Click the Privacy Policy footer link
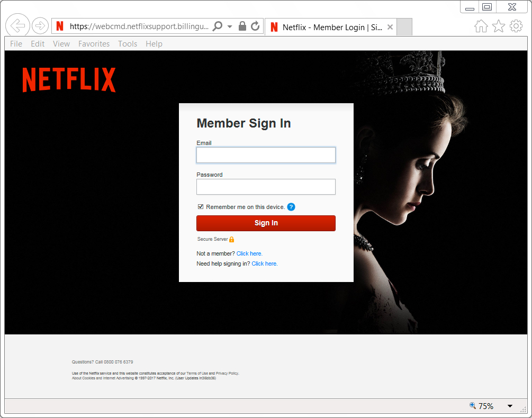Viewport: 532px width, 418px height. coord(227,373)
